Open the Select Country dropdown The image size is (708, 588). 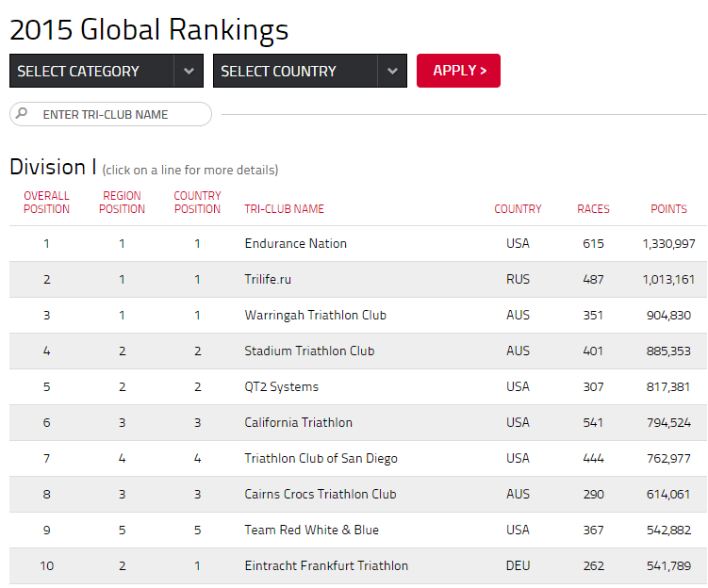point(310,71)
